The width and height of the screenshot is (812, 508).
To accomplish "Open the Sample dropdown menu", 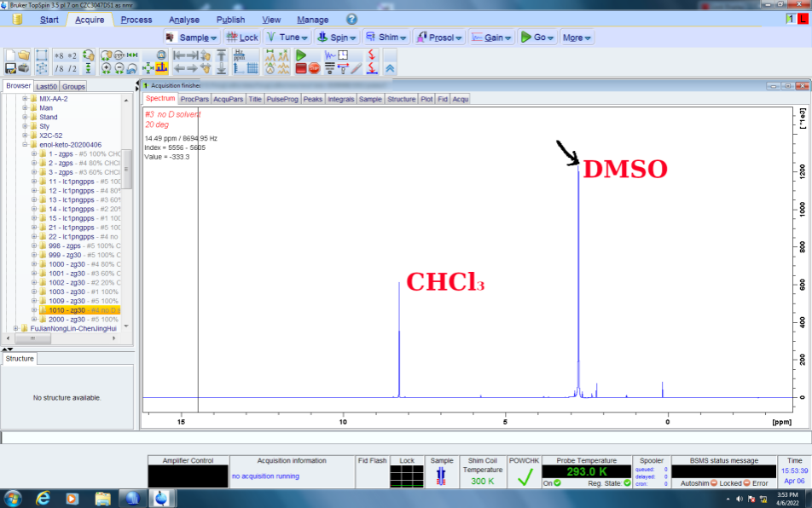I will coord(191,38).
